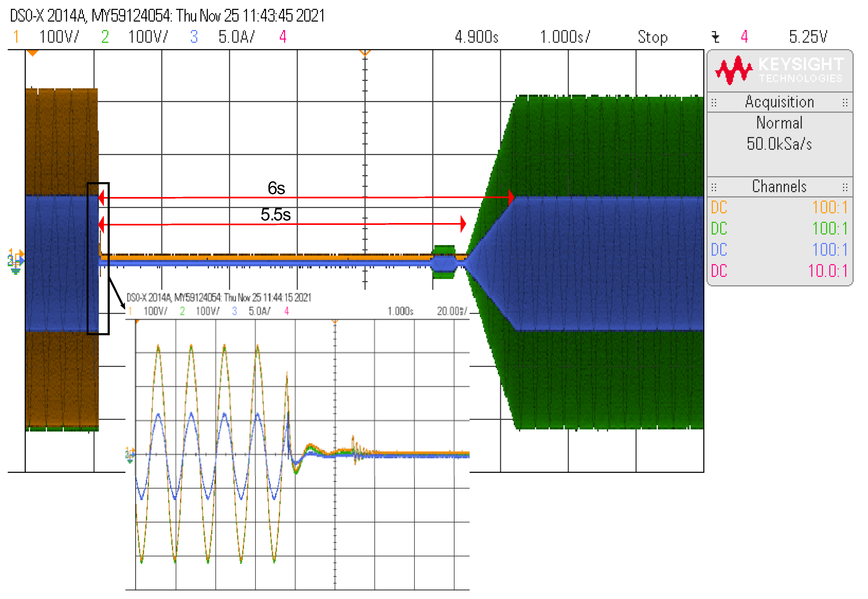868x599 pixels.
Task: Click the inset's orange trigger marker at top-left
Action: point(137,322)
